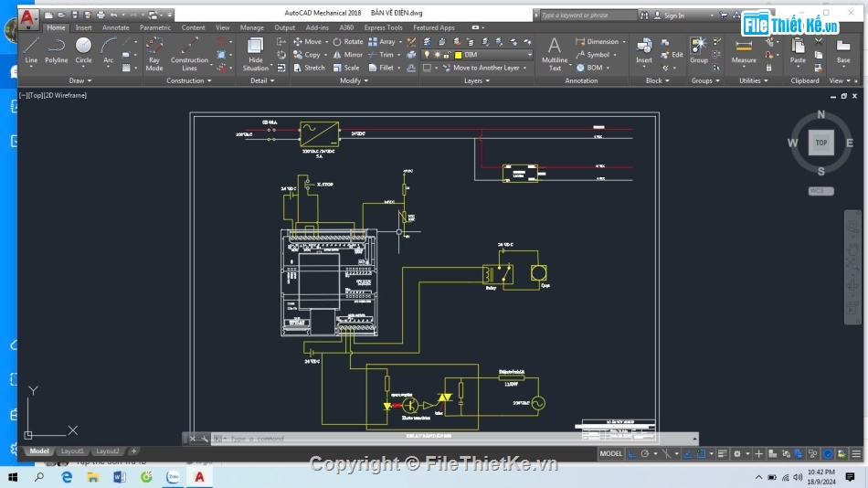Select the Line tool
Screen dimensions: 868x488
[x=31, y=50]
